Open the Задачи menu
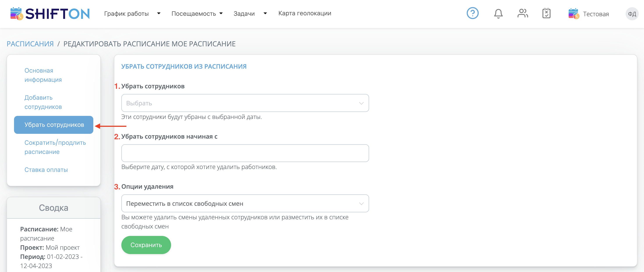This screenshot has width=644, height=272. coord(244,14)
